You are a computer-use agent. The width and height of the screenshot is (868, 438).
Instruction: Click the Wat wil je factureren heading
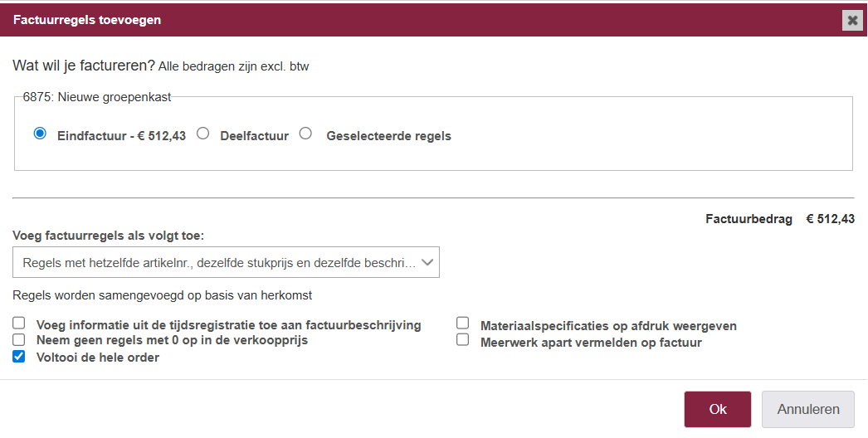point(84,66)
